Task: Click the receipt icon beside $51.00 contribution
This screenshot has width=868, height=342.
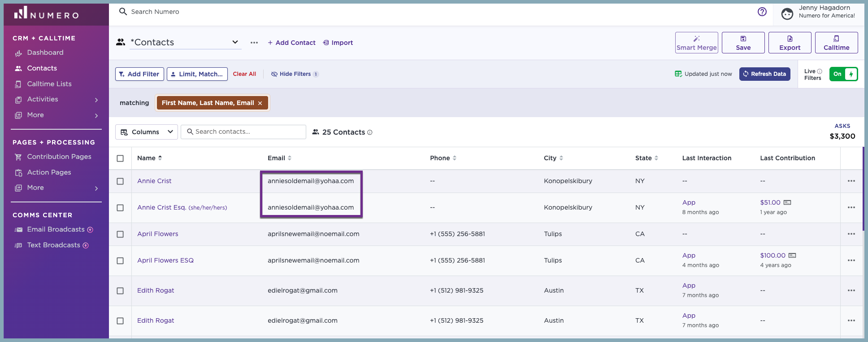Action: [x=787, y=202]
